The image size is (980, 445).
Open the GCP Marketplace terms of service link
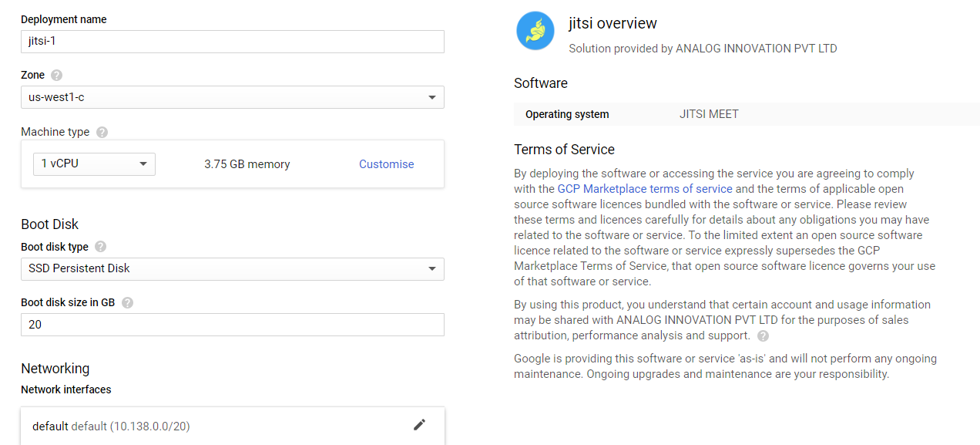point(645,189)
